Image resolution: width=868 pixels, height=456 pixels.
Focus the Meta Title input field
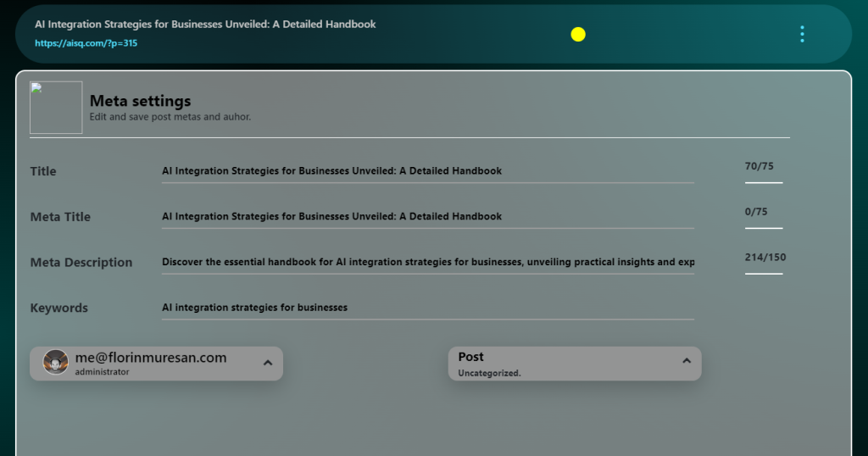[427, 217]
